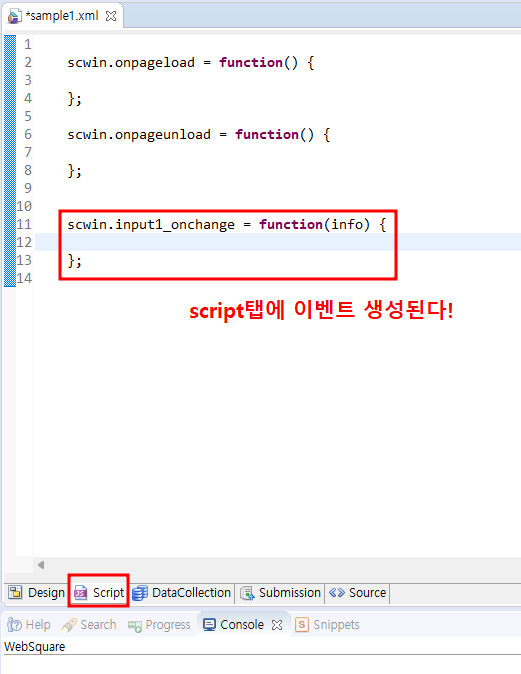Image resolution: width=521 pixels, height=674 pixels.
Task: Close the Console view
Action: [x=277, y=625]
